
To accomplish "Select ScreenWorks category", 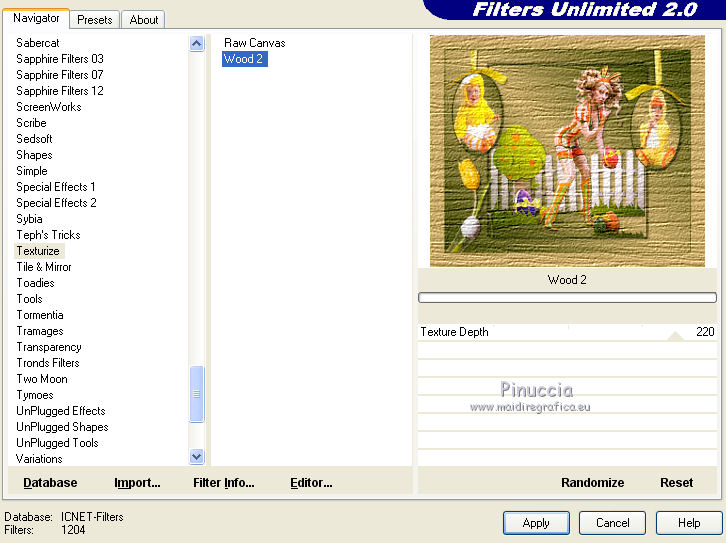I will pos(49,107).
